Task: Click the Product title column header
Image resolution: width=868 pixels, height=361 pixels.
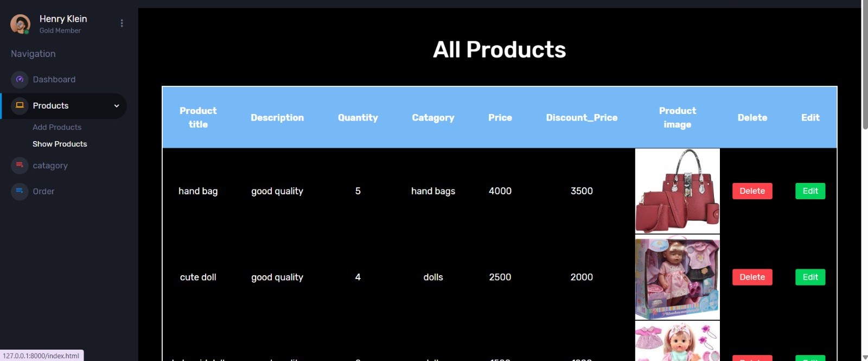Action: pyautogui.click(x=198, y=117)
